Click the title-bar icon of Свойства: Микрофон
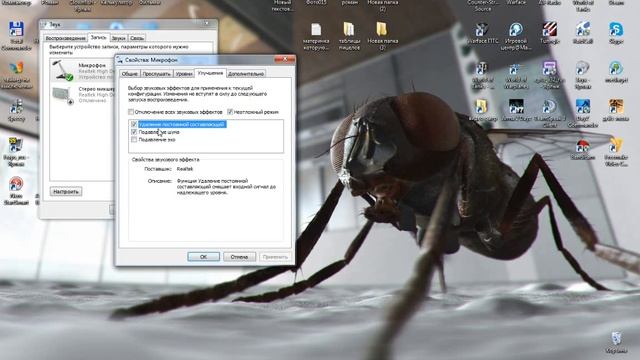Screen dimensions: 640x360 [x=120, y=60]
